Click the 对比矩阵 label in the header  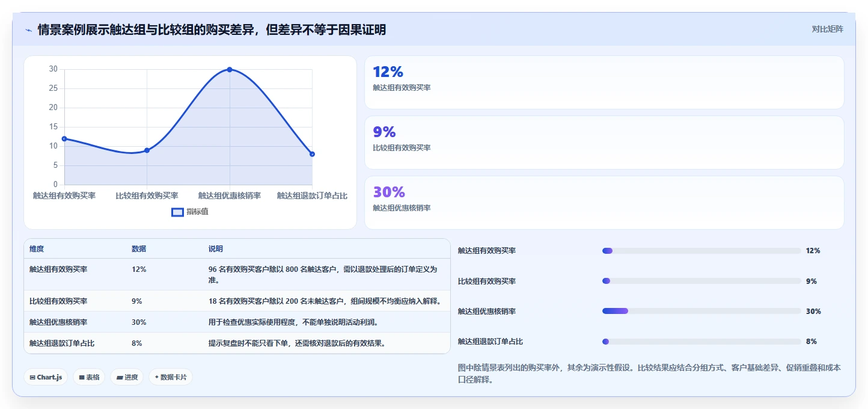click(827, 29)
